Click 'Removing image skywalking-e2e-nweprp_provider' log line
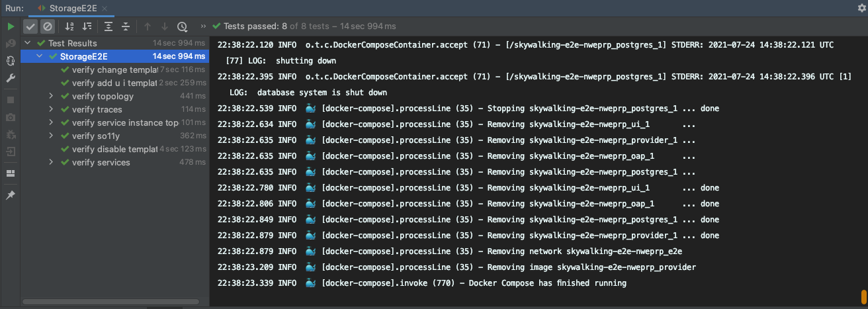This screenshot has width=868, height=309. tap(591, 267)
